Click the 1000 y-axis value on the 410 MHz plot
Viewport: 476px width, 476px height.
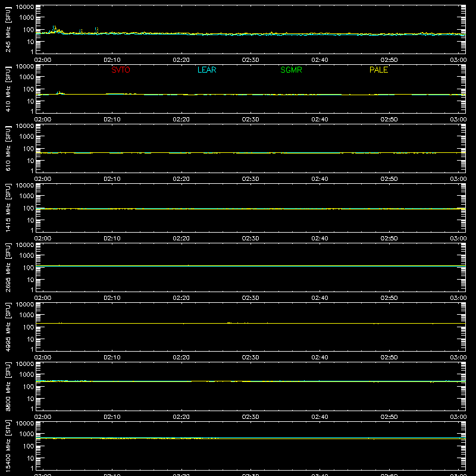[x=27, y=77]
